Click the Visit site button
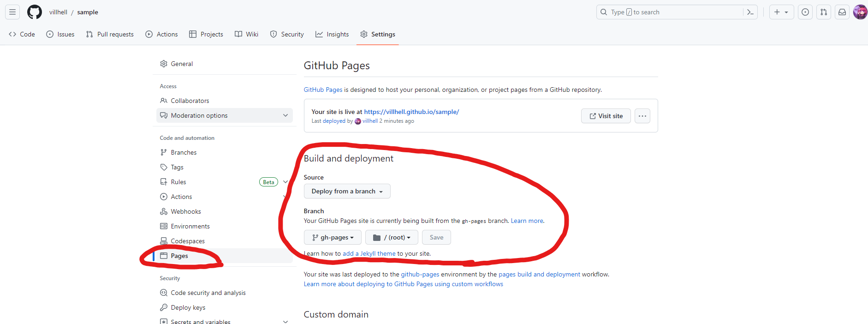Image resolution: width=868 pixels, height=324 pixels. click(x=606, y=116)
